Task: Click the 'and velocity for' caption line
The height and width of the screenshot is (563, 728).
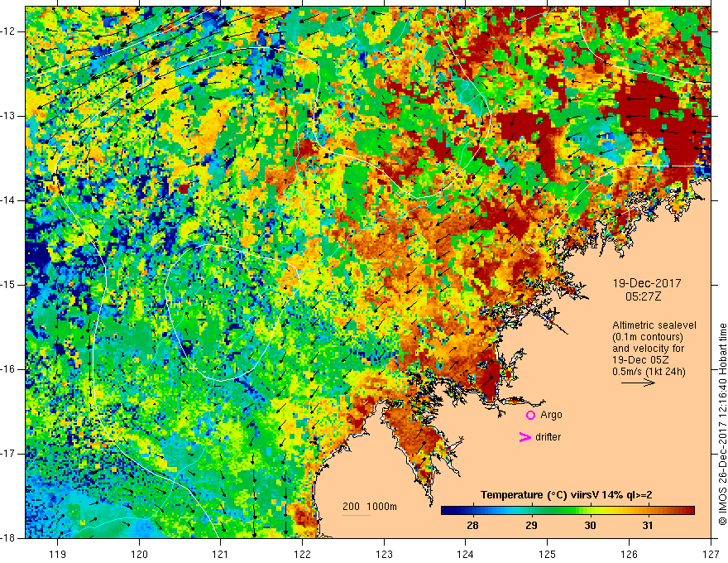Action: click(648, 349)
